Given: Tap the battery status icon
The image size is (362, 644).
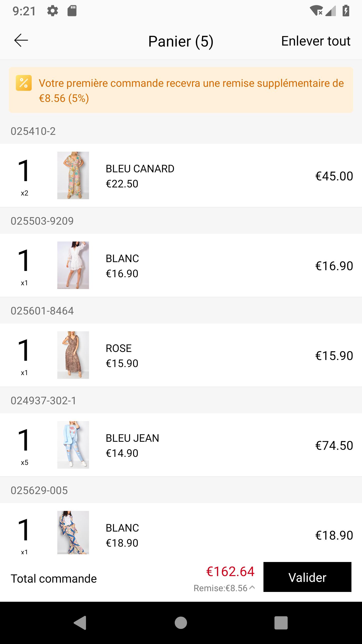Looking at the screenshot, I should [x=346, y=11].
